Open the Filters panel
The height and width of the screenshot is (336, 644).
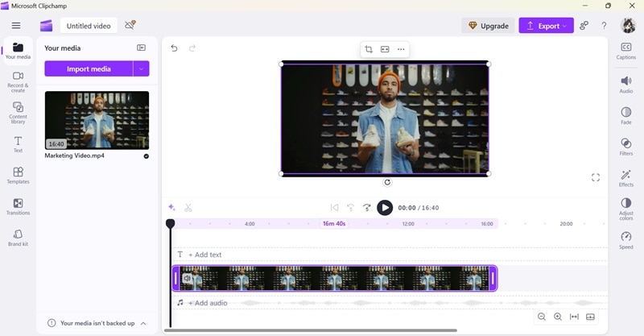click(x=626, y=147)
